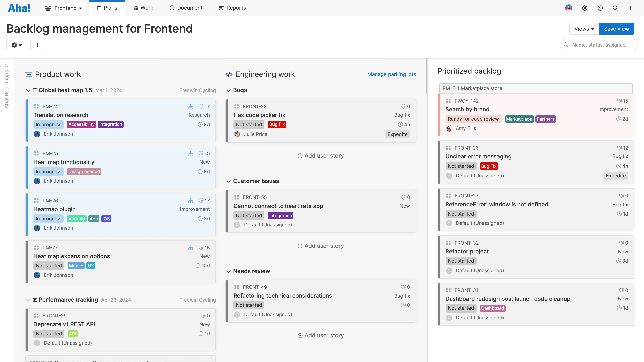644x362 pixels.
Task: Collapse the Bugs section chevron
Action: point(228,90)
